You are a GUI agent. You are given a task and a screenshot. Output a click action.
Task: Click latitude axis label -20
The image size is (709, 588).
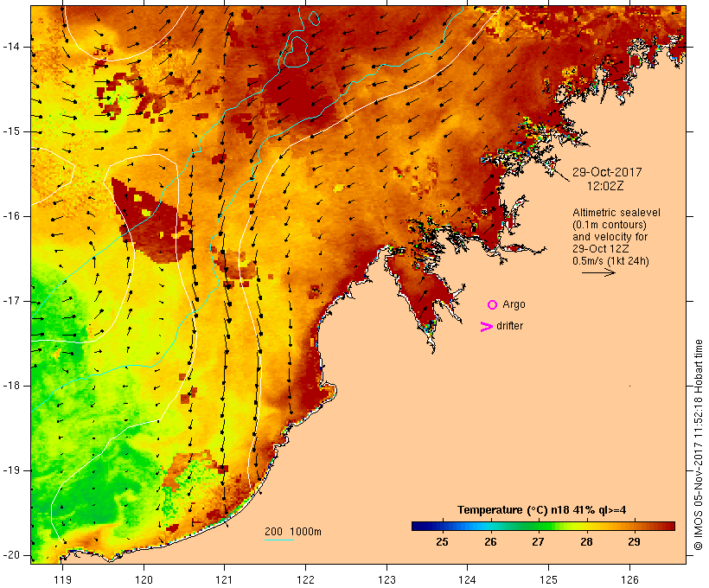point(11,555)
